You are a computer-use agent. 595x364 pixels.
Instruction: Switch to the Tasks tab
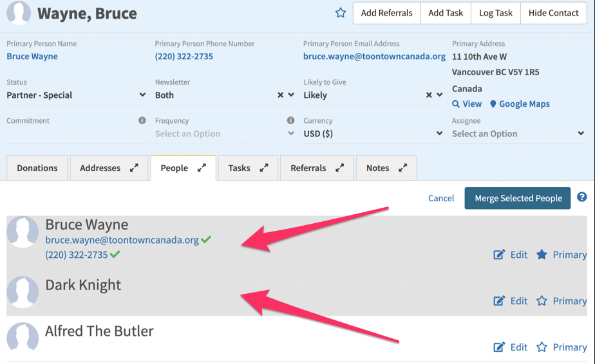pos(239,168)
